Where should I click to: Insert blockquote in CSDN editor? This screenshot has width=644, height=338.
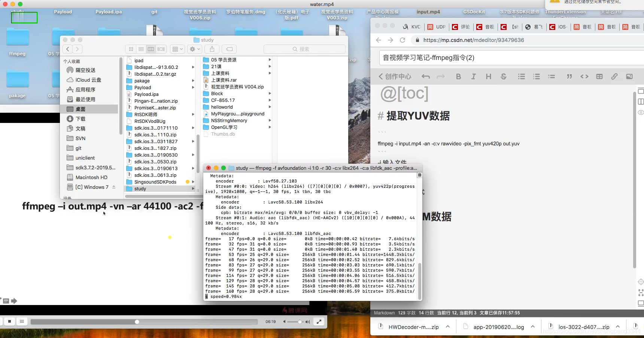pos(569,76)
